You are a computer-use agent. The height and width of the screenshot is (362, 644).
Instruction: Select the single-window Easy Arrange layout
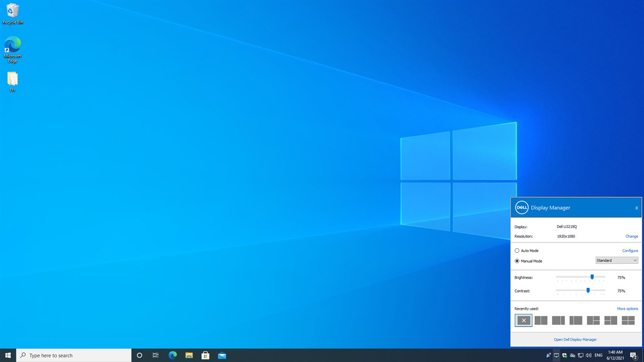[523, 320]
